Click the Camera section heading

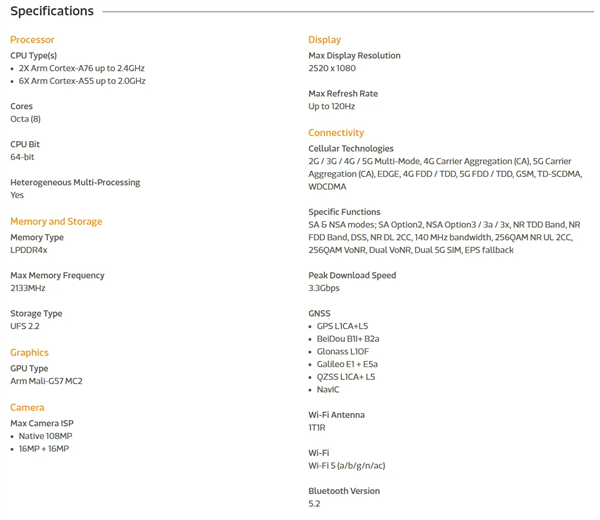pos(27,407)
